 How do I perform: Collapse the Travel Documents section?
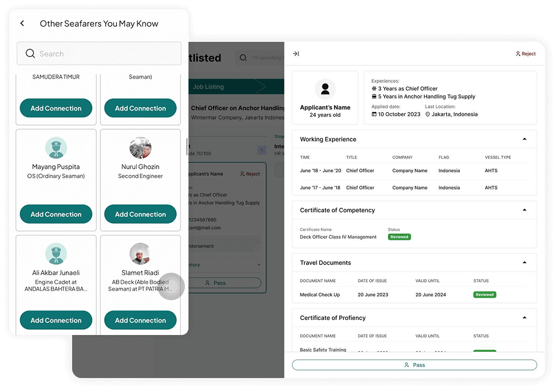pos(524,263)
